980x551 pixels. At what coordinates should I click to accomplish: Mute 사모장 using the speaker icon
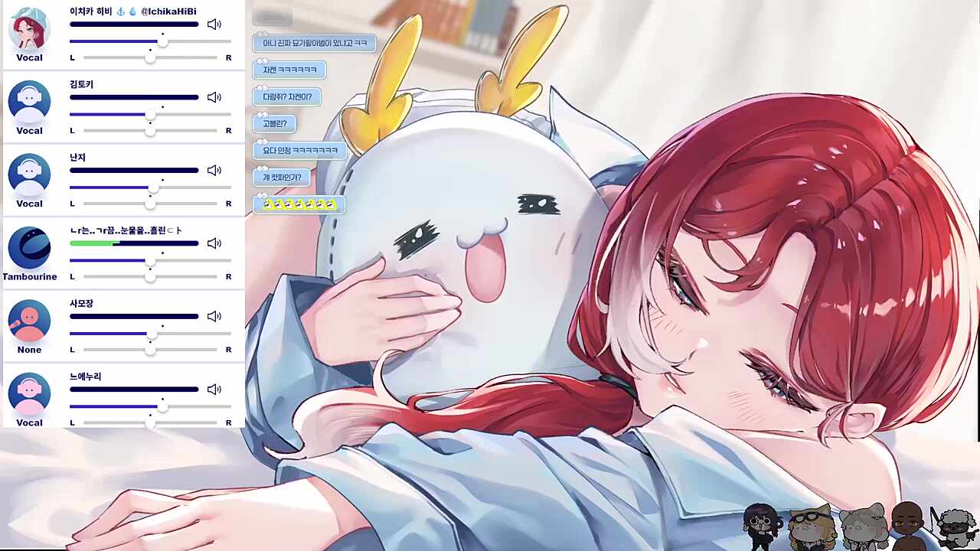[214, 316]
